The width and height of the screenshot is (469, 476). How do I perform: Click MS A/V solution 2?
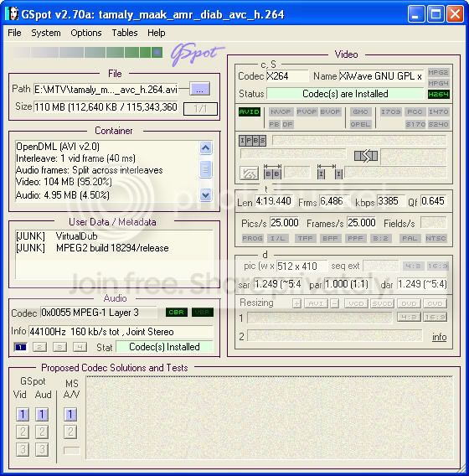tap(70, 432)
